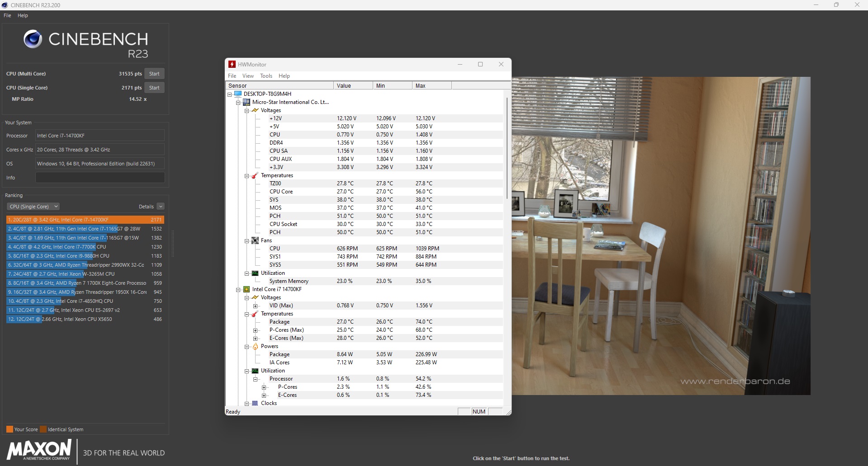Click the Fans category icon
This screenshot has width=868, height=466.
coord(255,240)
